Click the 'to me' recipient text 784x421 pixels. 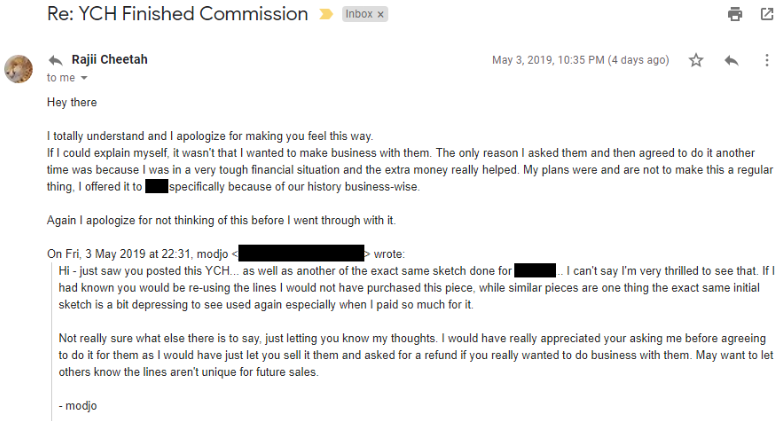tap(61, 78)
